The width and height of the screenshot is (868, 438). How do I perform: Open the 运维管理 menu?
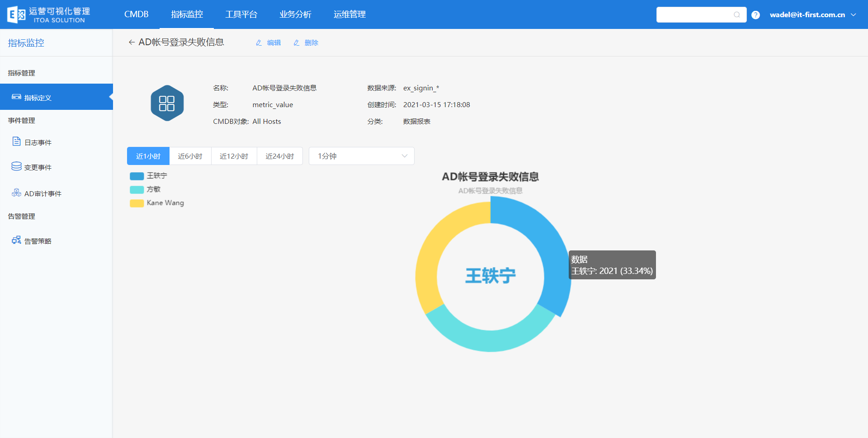350,14
